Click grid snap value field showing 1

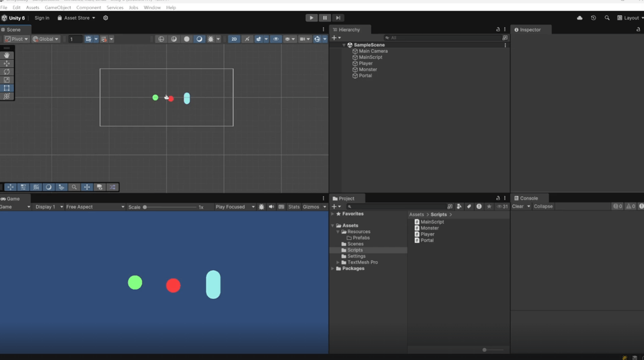point(75,39)
